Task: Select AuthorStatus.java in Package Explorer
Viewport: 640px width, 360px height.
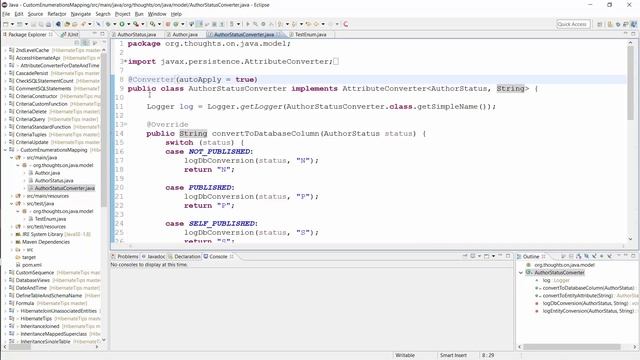Action: tap(54, 180)
